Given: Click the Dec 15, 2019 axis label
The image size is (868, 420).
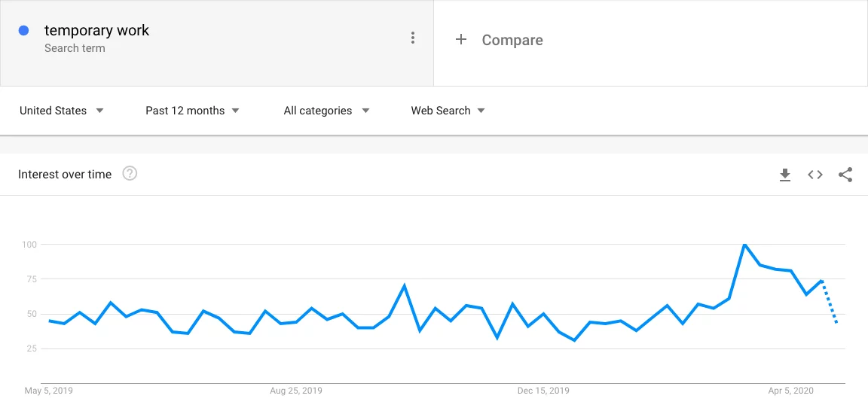Looking at the screenshot, I should pos(543,391).
